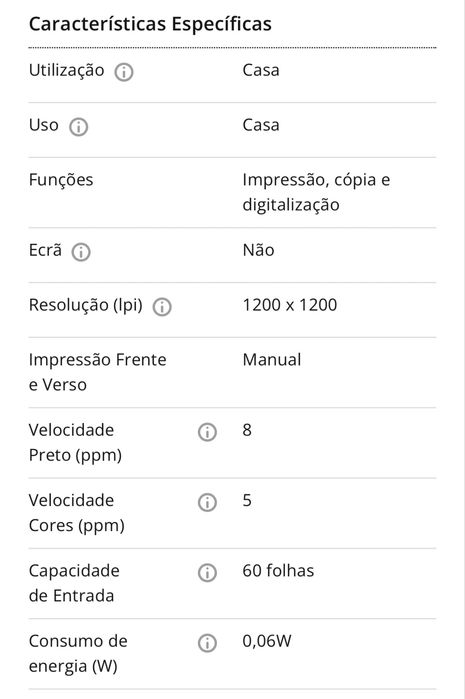465x699 pixels.
Task: Click the 60 folhas capacity value
Action: pos(278,571)
